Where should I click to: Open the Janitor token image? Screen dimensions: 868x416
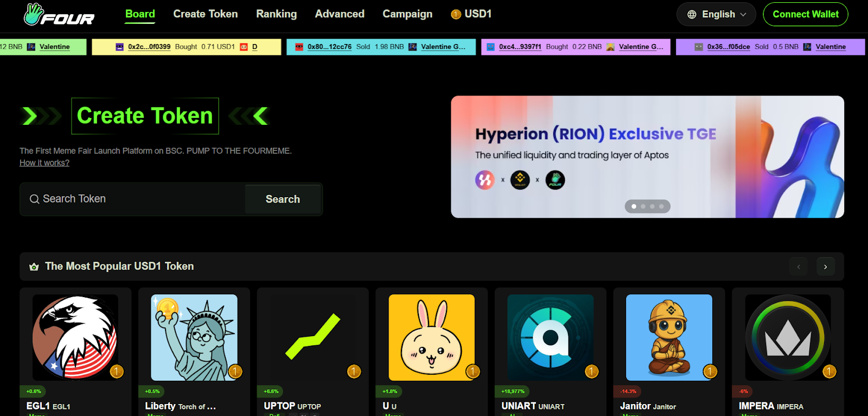tap(669, 337)
